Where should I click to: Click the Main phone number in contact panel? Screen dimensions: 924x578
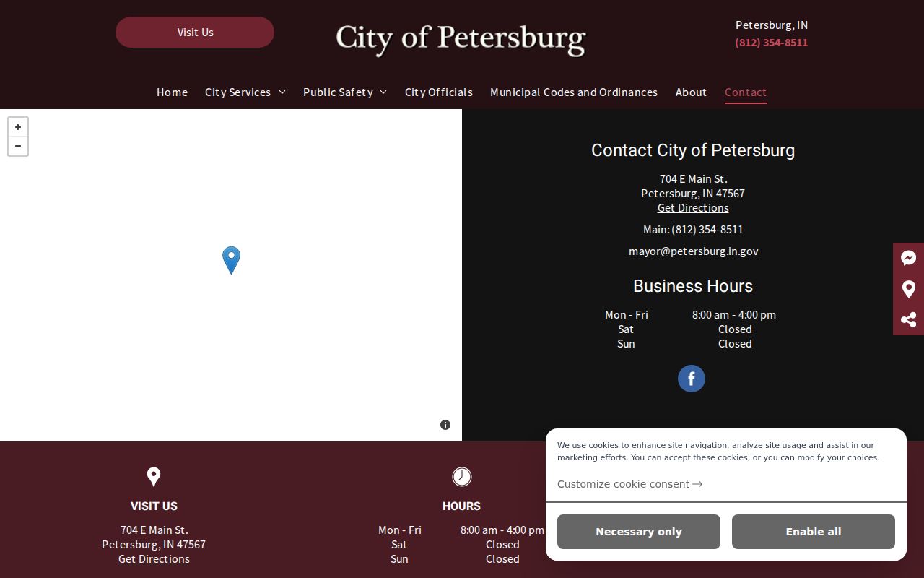point(707,230)
